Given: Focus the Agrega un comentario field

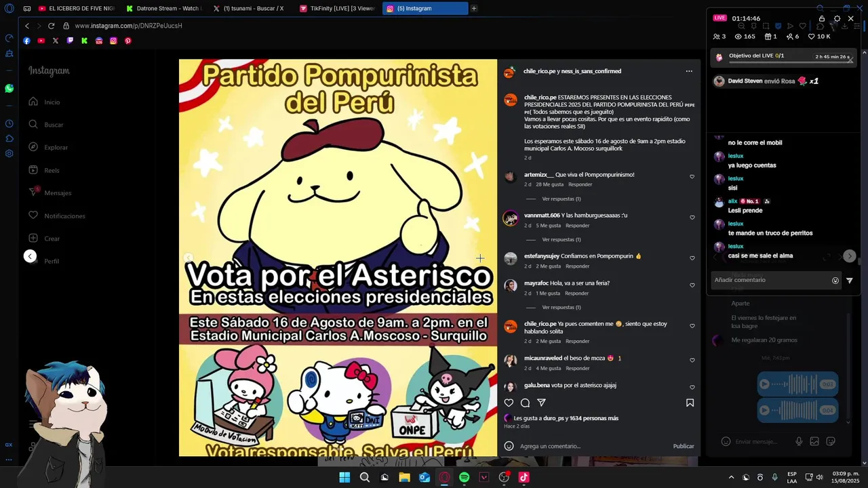Looking at the screenshot, I should [593, 446].
